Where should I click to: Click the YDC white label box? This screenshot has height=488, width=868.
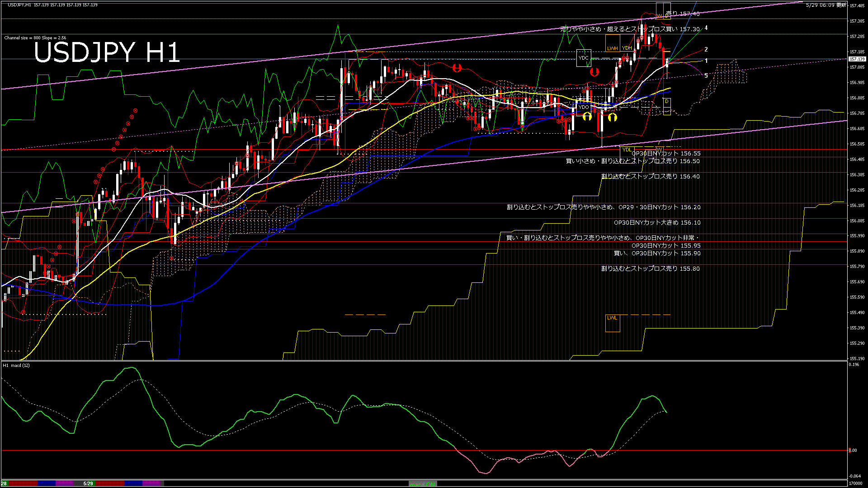pos(584,58)
